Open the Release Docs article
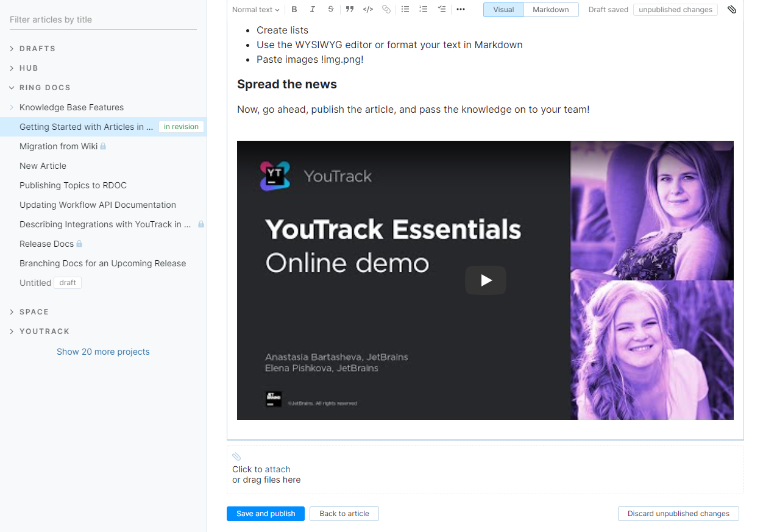Screen dimensions: 763x532 (45, 244)
